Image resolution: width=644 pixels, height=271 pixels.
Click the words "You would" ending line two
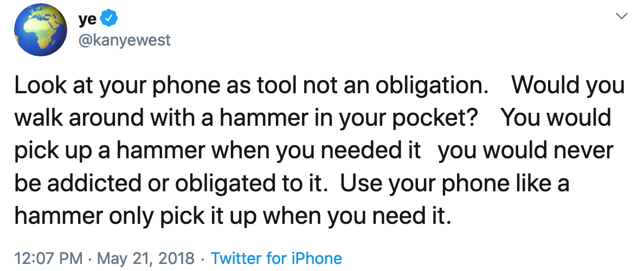(x=556, y=118)
